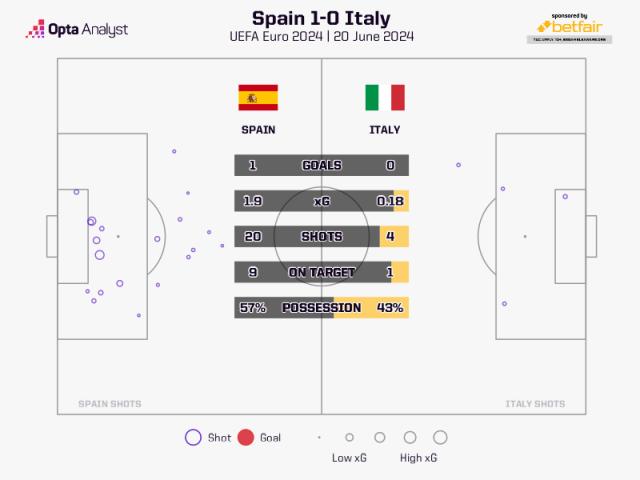640x480 pixels.
Task: Click the SPAIN SHOTS pitch label
Action: pyautogui.click(x=110, y=404)
